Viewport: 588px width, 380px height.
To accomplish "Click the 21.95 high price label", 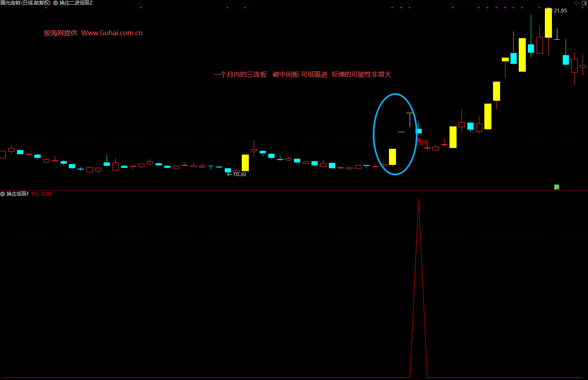I will coord(560,11).
